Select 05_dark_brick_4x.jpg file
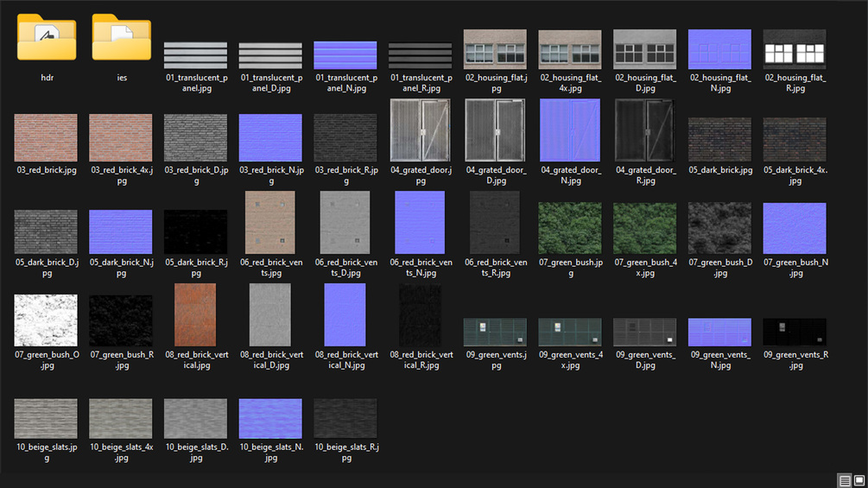 pyautogui.click(x=795, y=139)
